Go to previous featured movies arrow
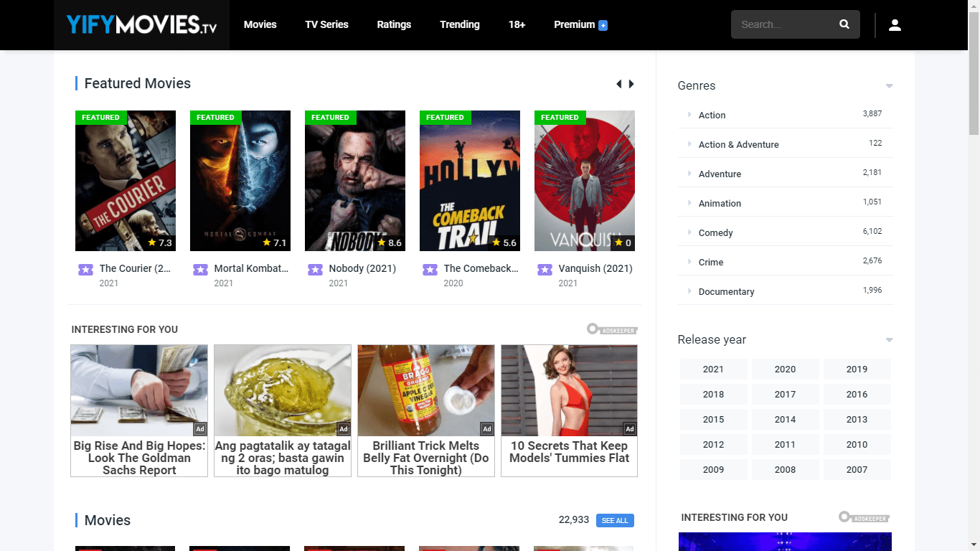Image resolution: width=980 pixels, height=551 pixels. [x=619, y=84]
